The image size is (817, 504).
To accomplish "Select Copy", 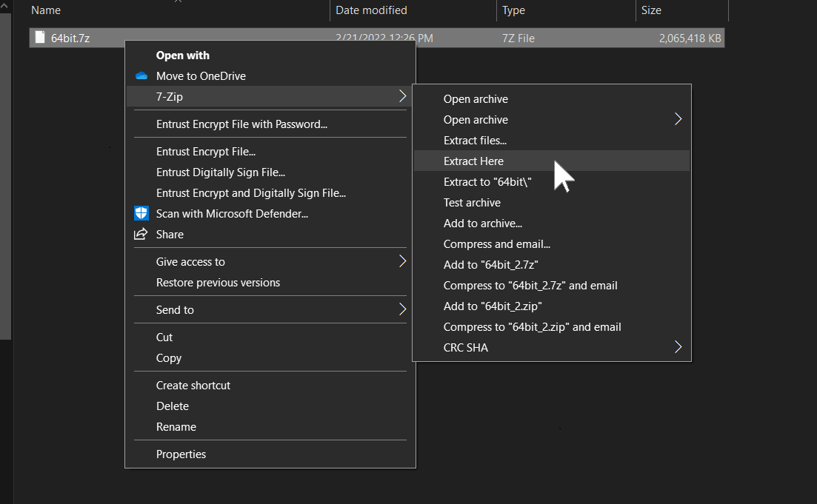I will click(x=270, y=358).
